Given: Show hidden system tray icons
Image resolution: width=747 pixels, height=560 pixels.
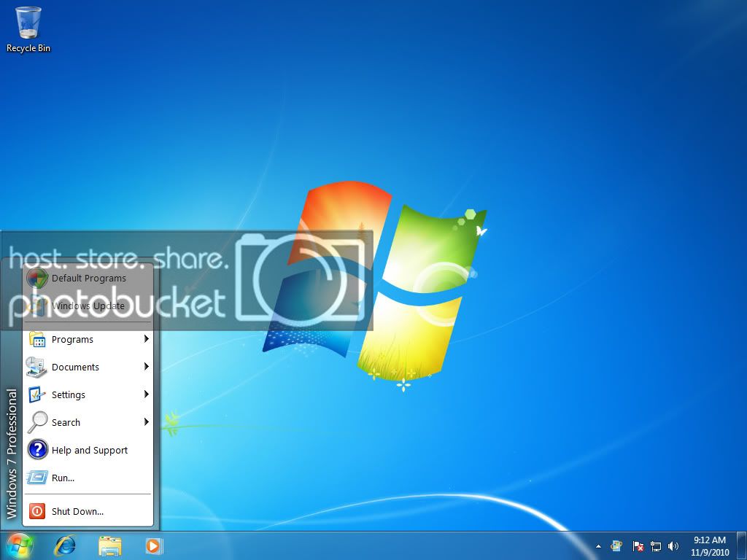Looking at the screenshot, I should (x=599, y=545).
